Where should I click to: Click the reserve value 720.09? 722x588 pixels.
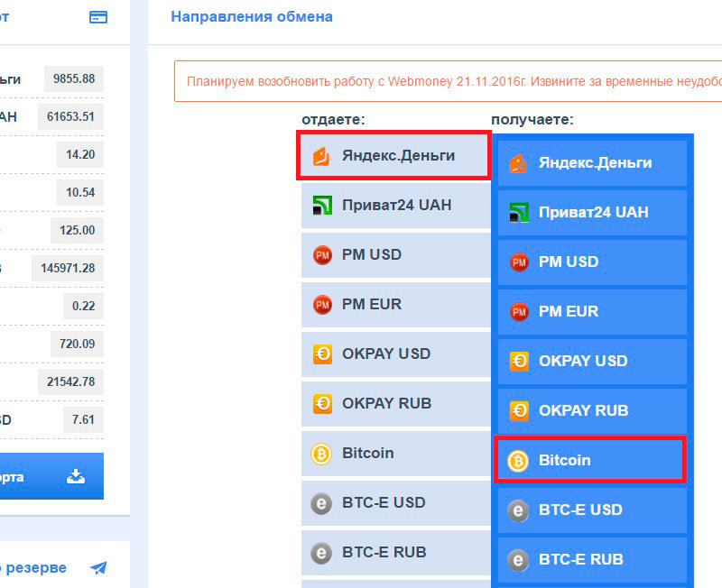(78, 344)
